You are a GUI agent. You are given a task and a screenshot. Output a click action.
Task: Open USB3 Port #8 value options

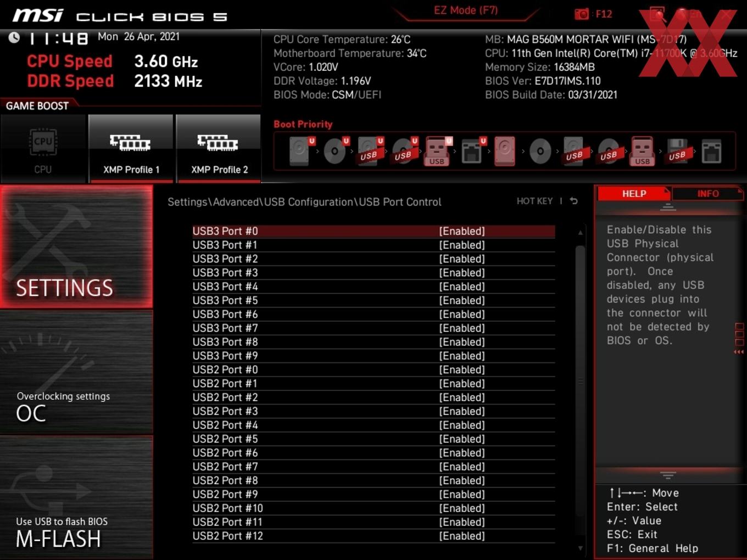pyautogui.click(x=462, y=342)
